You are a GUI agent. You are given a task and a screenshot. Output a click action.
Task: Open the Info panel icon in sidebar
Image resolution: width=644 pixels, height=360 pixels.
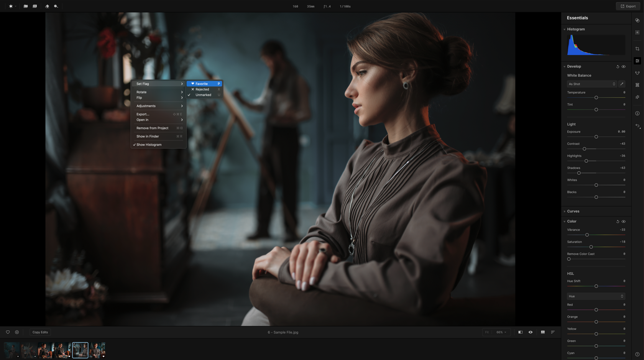point(637,113)
